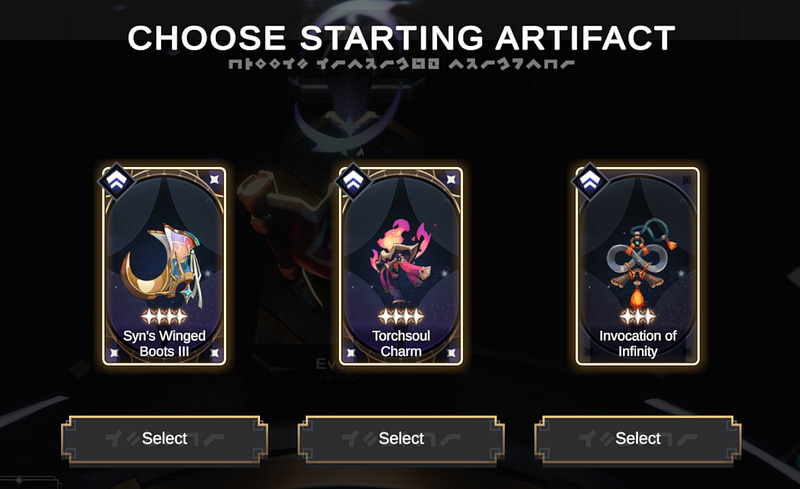Click the Invocation of Infinity name label
Image resolution: width=800 pixels, height=489 pixels.
pyautogui.click(x=638, y=344)
